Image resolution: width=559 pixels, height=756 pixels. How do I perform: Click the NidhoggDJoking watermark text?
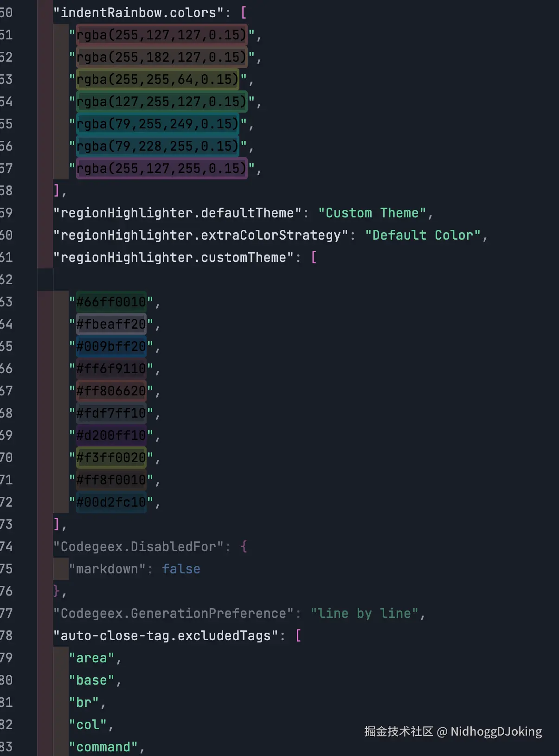[x=496, y=731]
